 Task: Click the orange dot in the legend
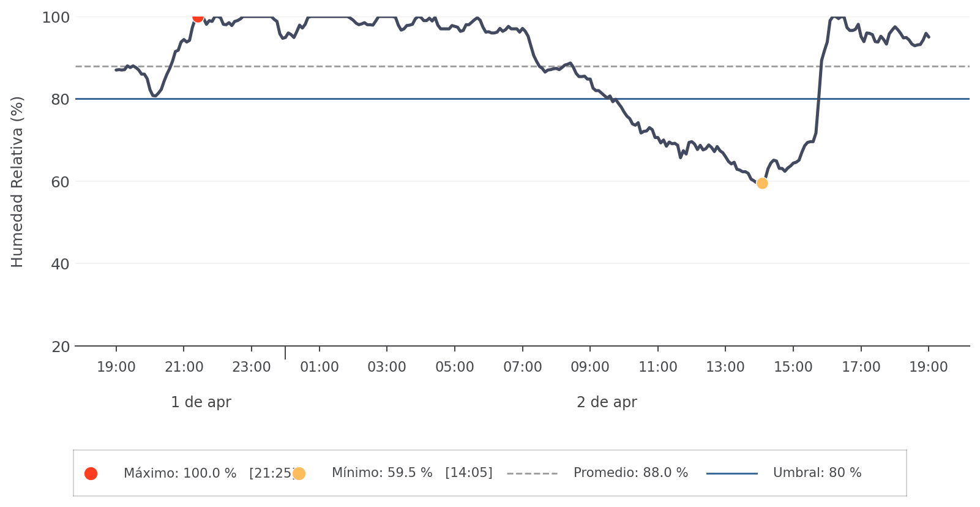click(x=299, y=473)
